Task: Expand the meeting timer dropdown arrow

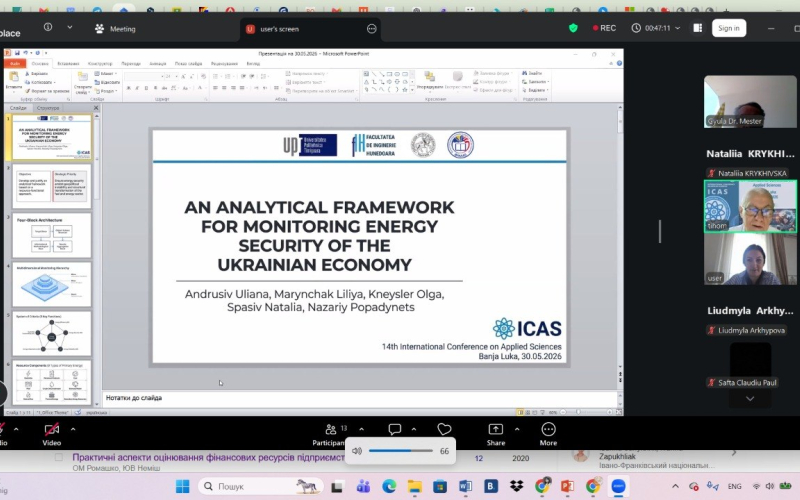Action: [678, 28]
